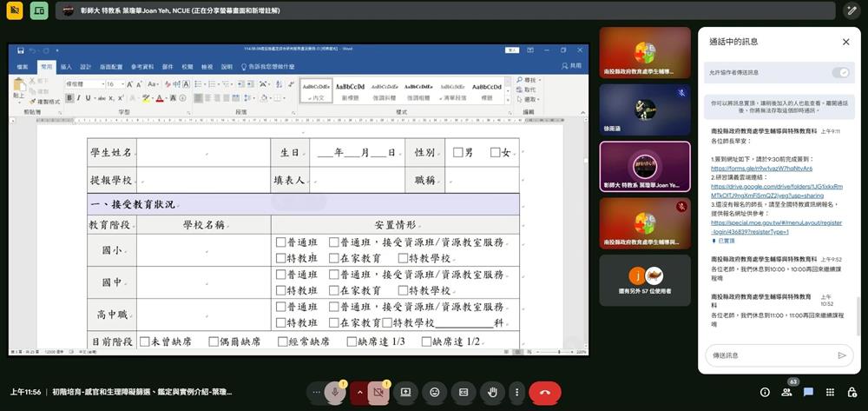Screen dimensions: 868x411
Task: Hang up with the red leave call button
Action: click(x=544, y=393)
